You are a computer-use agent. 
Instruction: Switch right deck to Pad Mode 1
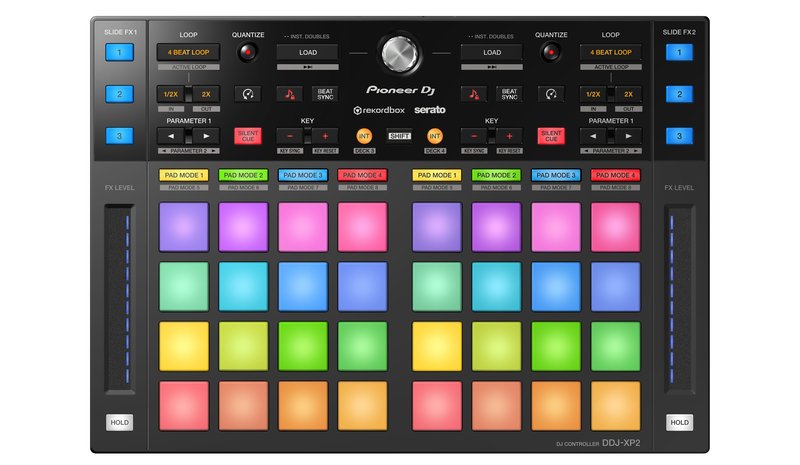point(437,175)
